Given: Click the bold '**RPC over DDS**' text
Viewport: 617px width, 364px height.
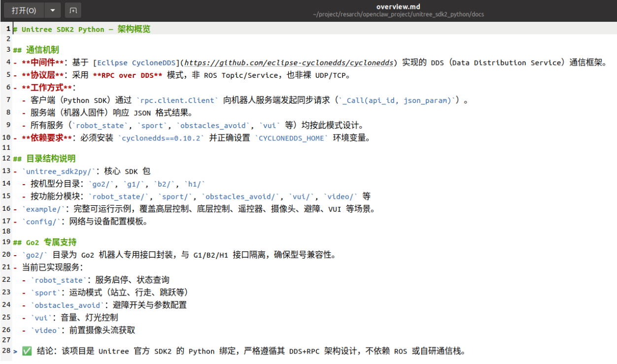Looking at the screenshot, I should [127, 75].
